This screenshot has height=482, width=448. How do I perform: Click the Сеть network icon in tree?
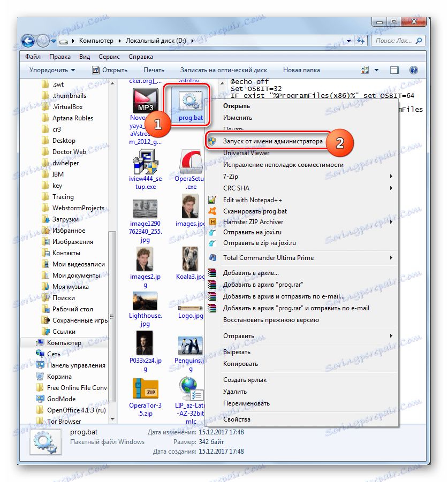40,354
